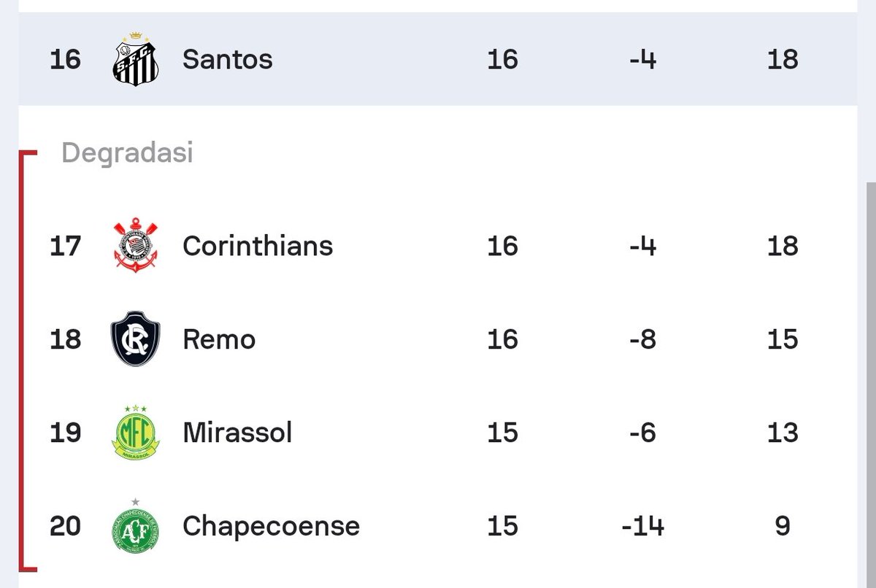Click Chapecoense goal difference -14
The width and height of the screenshot is (876, 588).
[642, 526]
